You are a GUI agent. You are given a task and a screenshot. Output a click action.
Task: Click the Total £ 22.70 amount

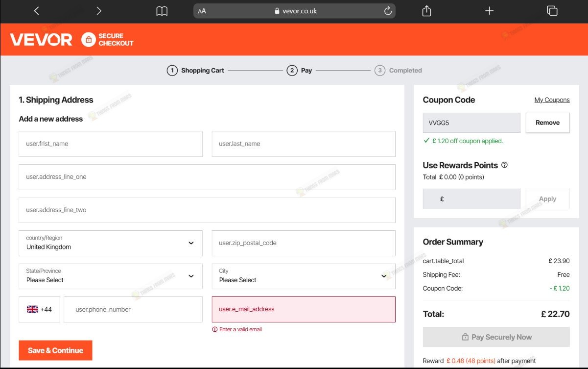coord(555,314)
